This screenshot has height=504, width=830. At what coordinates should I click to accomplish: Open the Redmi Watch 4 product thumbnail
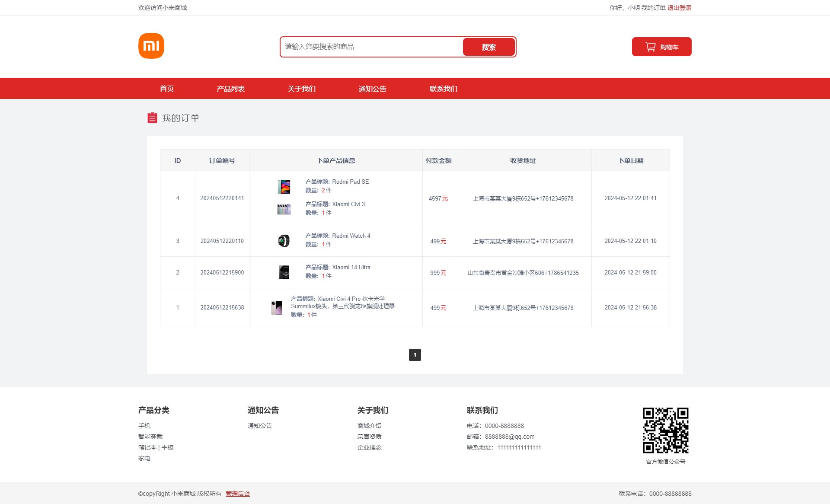(x=284, y=240)
